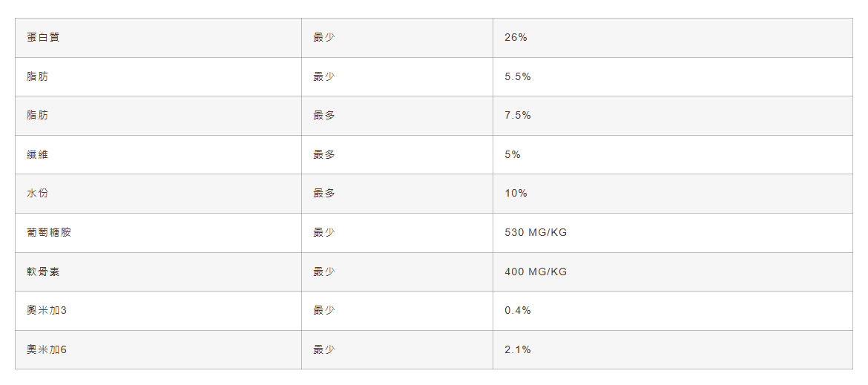This screenshot has width=868, height=385.
Task: Select 最少 in the 軟骨素 row
Action: (324, 272)
